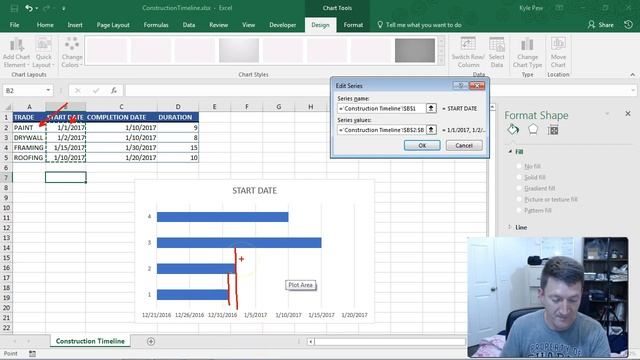The width and height of the screenshot is (640, 360).
Task: Click the blue bar for category 3
Action: point(239,243)
